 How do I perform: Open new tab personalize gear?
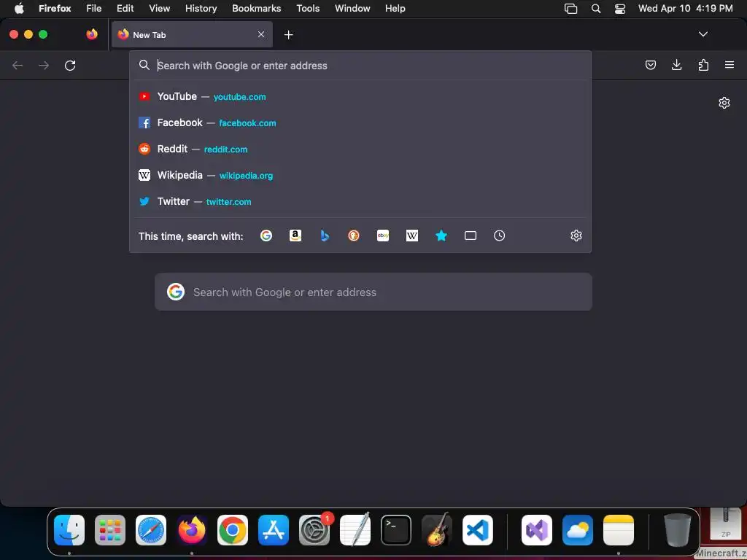click(x=724, y=103)
